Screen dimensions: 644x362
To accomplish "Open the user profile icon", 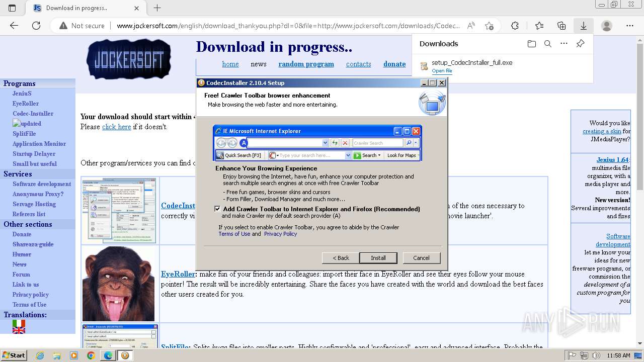I will tap(607, 26).
